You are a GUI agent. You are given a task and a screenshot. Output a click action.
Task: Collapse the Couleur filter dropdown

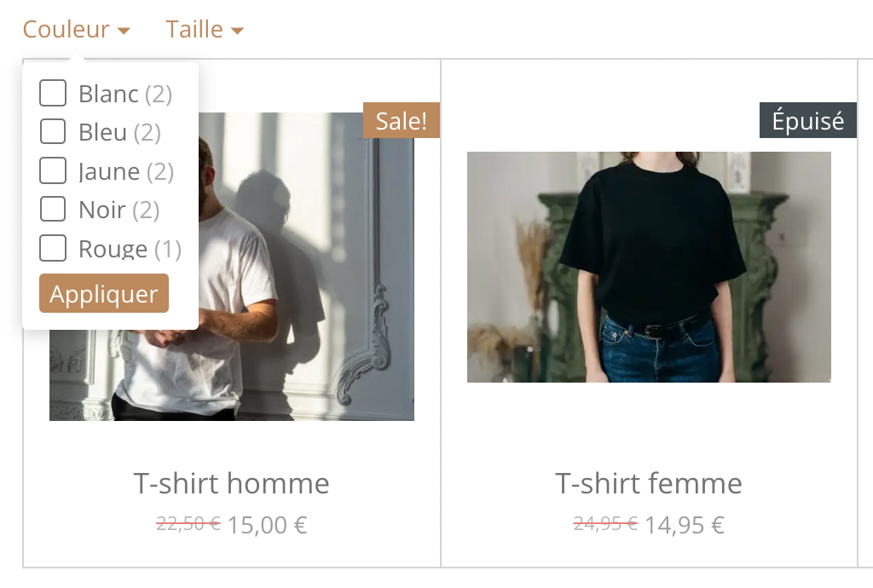[x=76, y=30]
